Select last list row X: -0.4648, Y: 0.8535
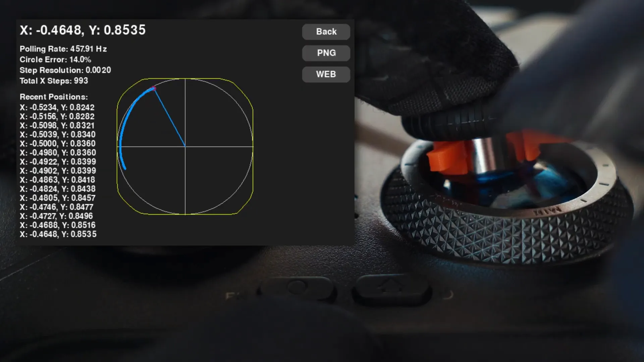Screen dimensions: 644x362 point(58,234)
